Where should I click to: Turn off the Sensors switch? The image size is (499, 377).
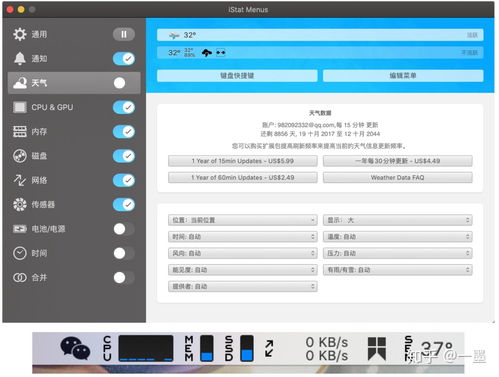(124, 204)
